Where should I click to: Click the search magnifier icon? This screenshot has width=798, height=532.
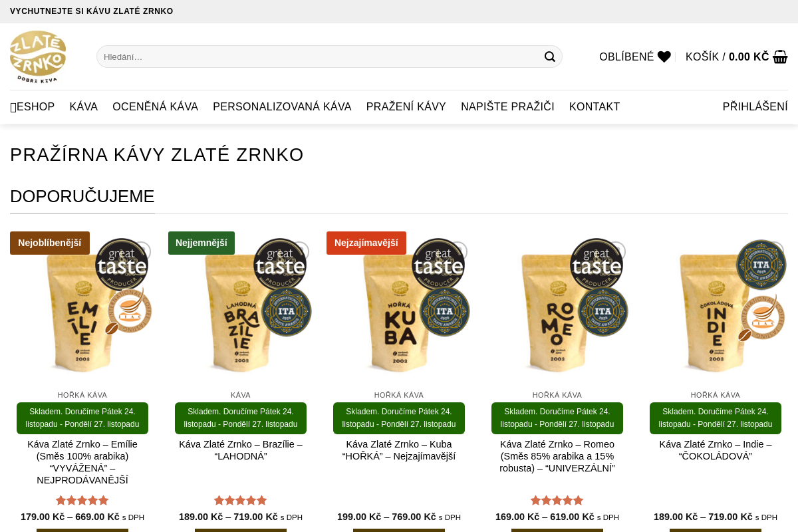point(549,57)
